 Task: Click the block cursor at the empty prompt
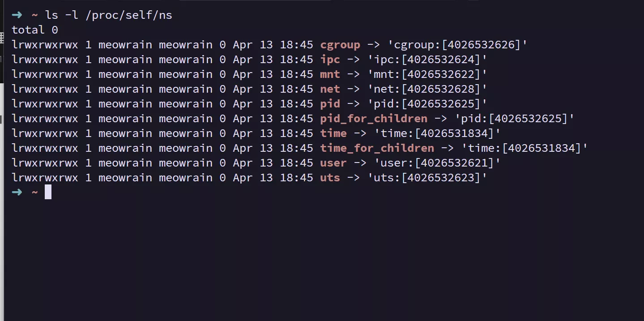[48, 192]
